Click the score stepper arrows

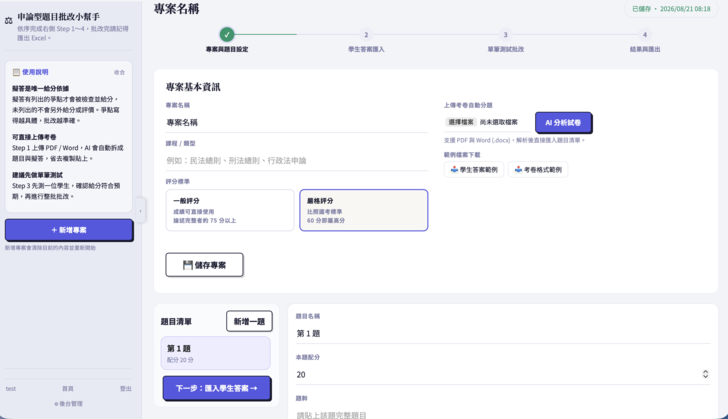pos(705,374)
